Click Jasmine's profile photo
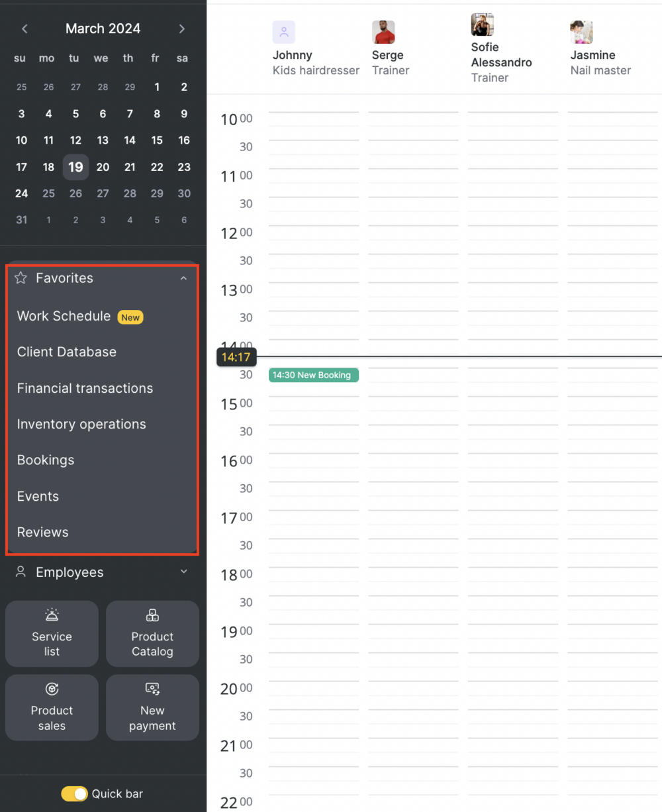 [582, 32]
